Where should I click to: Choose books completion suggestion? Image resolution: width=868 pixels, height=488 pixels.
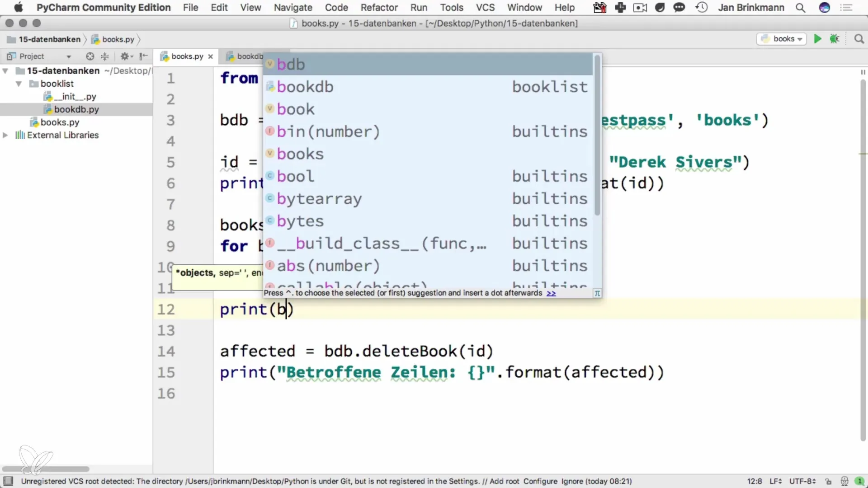(428, 154)
